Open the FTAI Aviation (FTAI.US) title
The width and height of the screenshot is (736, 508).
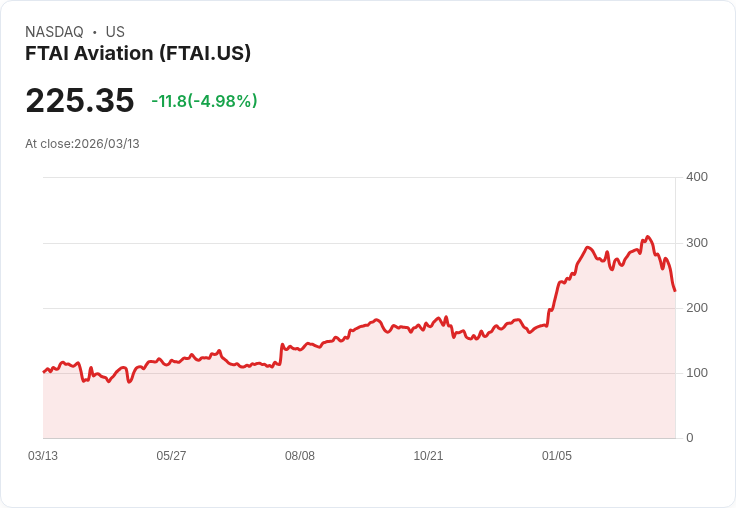[138, 53]
